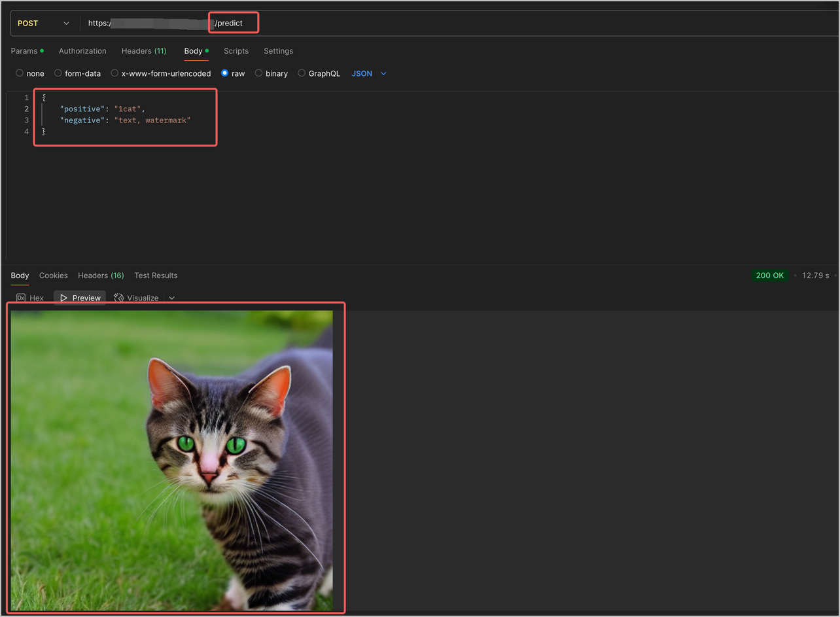Select the request Body tab
Screen dimensions: 840x617
tap(196, 51)
